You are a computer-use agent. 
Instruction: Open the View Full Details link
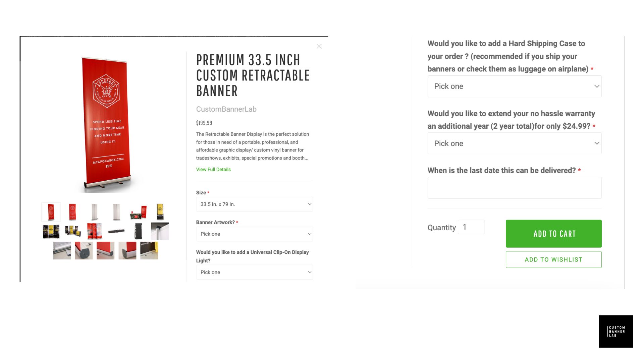(x=213, y=170)
